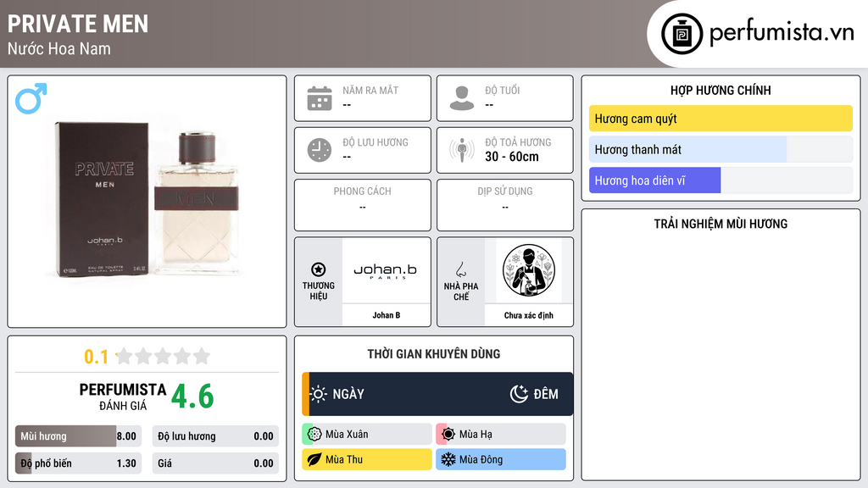Click the star badge icon above Thương hiệu

pyautogui.click(x=319, y=269)
